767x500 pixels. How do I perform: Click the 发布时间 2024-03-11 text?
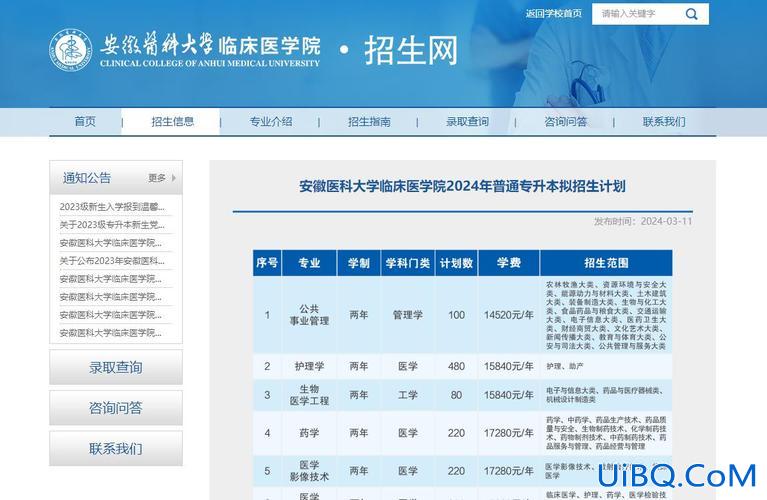tap(643, 222)
